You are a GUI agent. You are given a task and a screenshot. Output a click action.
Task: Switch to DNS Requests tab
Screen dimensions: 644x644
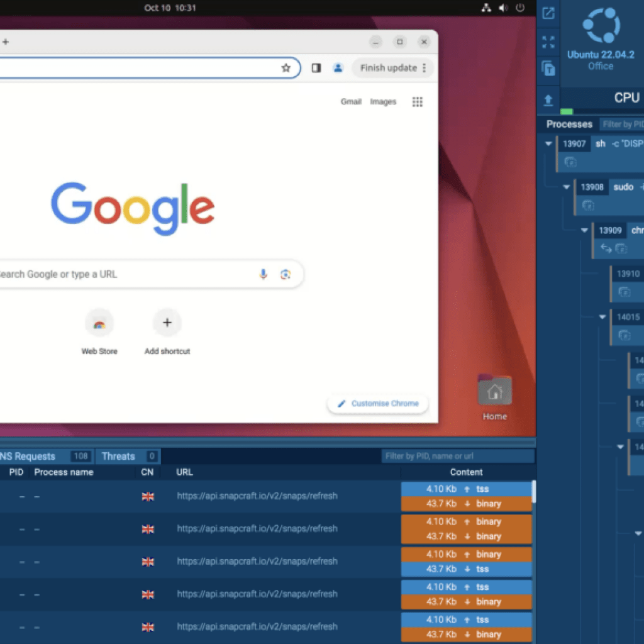(46, 457)
